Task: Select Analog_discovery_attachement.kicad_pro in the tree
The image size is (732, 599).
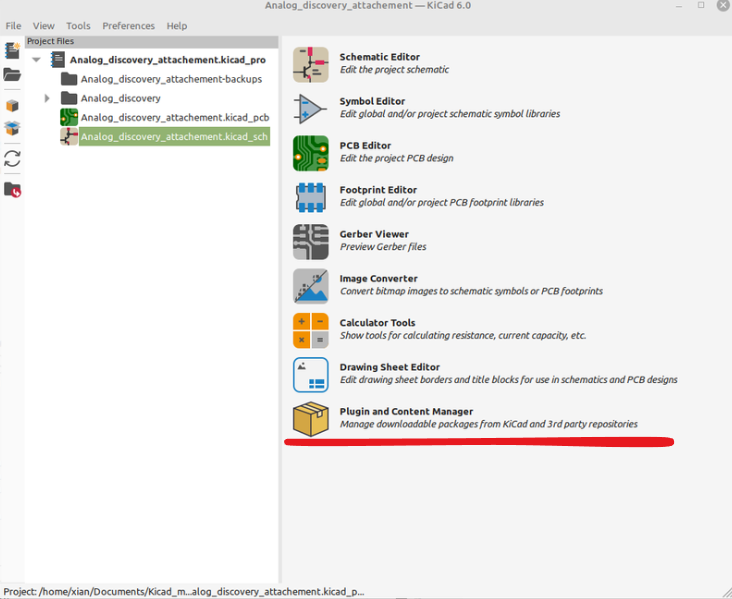Action: click(168, 60)
